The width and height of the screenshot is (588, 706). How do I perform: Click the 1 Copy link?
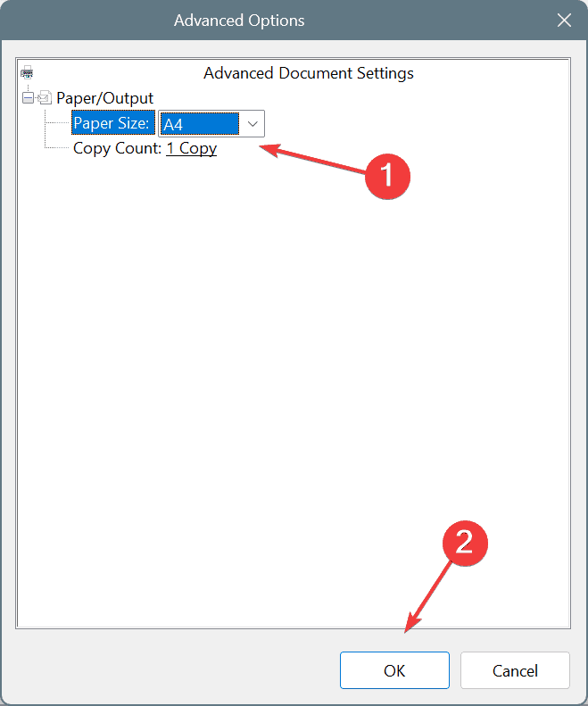[192, 148]
